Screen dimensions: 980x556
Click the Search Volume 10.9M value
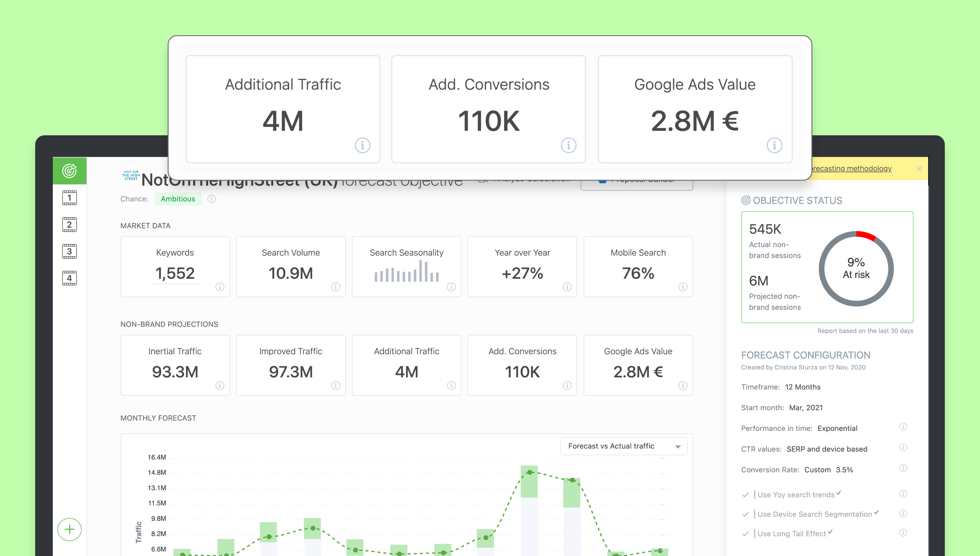tap(291, 273)
